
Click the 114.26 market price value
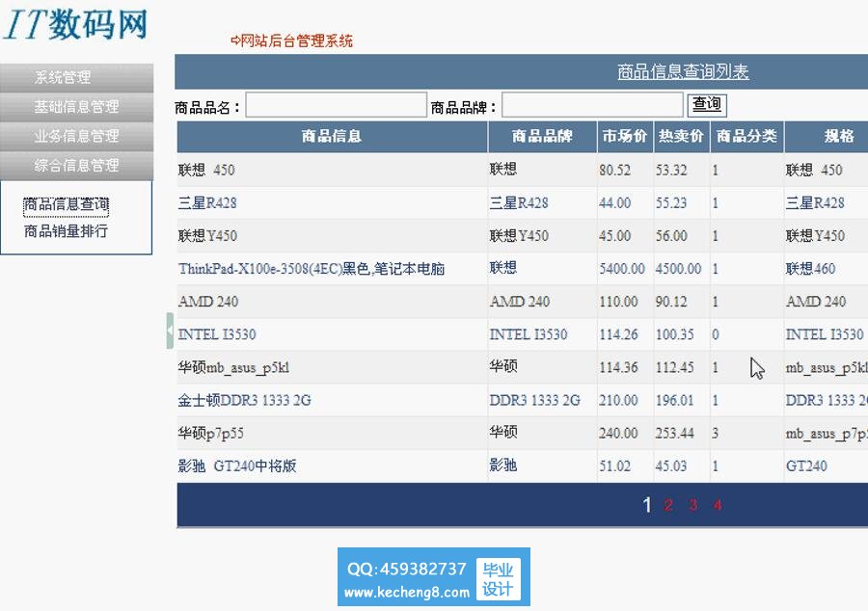(x=618, y=334)
